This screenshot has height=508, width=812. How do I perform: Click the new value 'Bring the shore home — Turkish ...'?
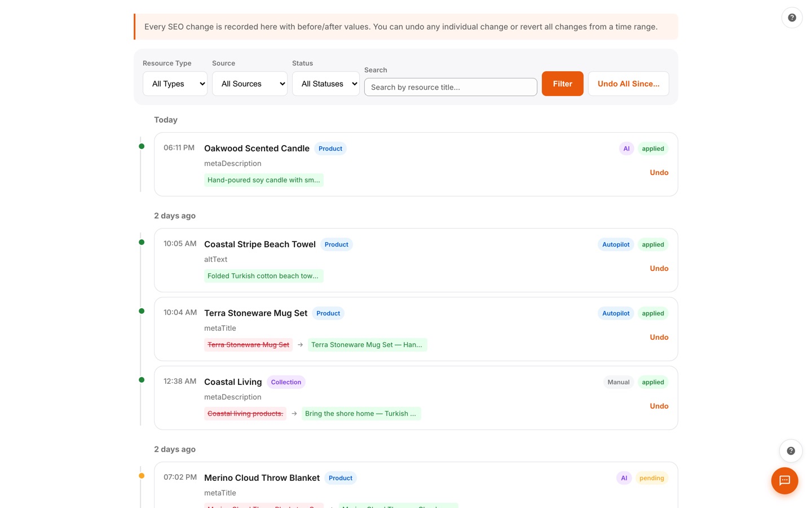360,414
